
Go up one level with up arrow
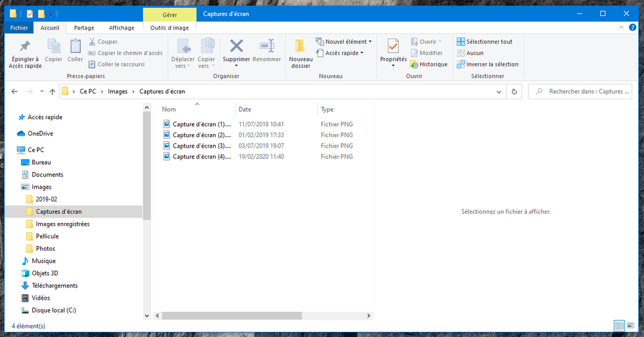(x=52, y=91)
